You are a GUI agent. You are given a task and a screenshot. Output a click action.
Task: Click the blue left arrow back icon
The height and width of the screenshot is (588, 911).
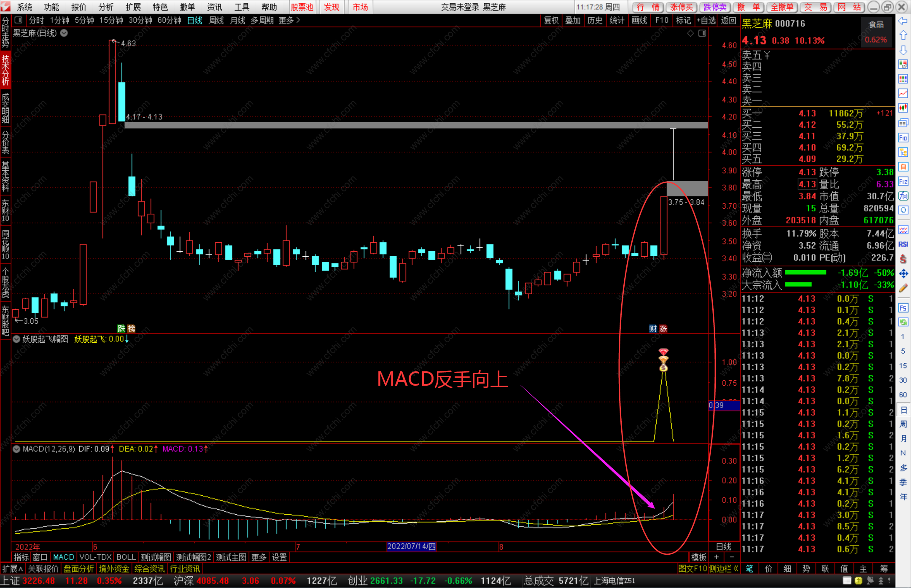tap(903, 21)
